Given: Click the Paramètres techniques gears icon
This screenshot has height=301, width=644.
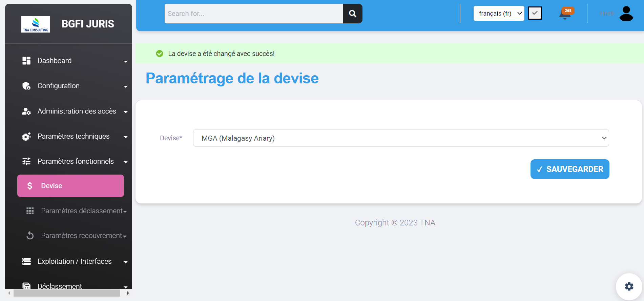Looking at the screenshot, I should click(x=26, y=136).
